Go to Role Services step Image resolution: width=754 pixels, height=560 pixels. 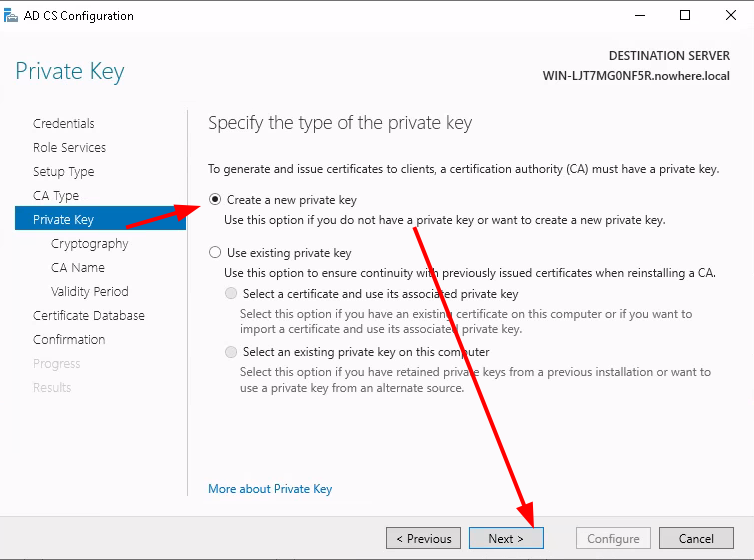pyautogui.click(x=69, y=148)
